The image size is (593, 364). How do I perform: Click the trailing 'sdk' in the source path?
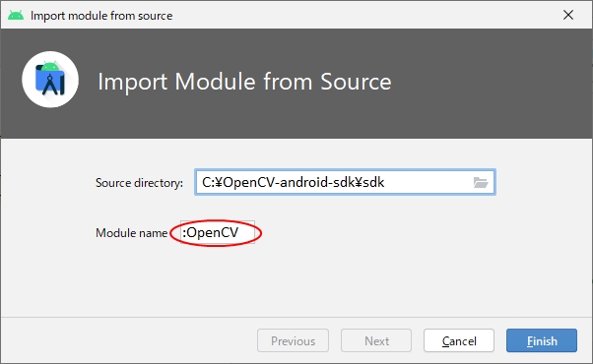(373, 182)
